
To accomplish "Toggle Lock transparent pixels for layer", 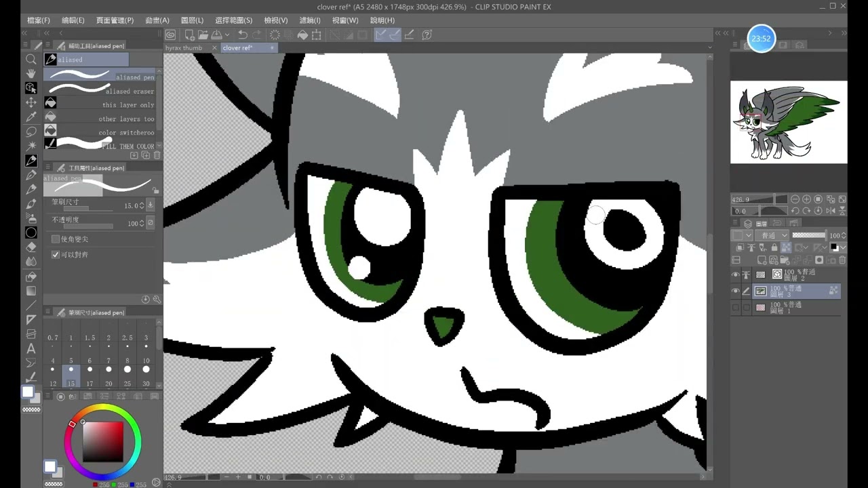I will click(786, 247).
